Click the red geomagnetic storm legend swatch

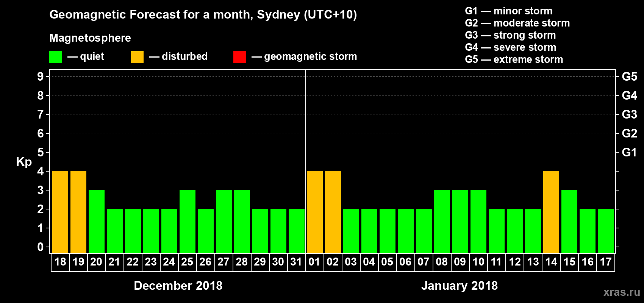239,57
